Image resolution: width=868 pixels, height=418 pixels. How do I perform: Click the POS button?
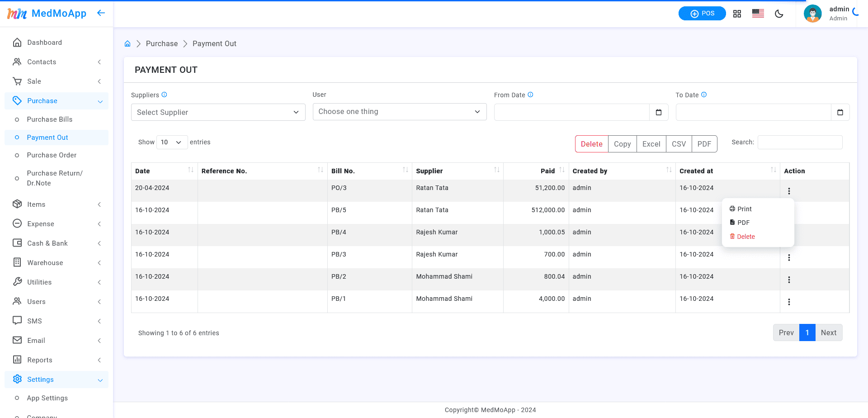pyautogui.click(x=702, y=14)
